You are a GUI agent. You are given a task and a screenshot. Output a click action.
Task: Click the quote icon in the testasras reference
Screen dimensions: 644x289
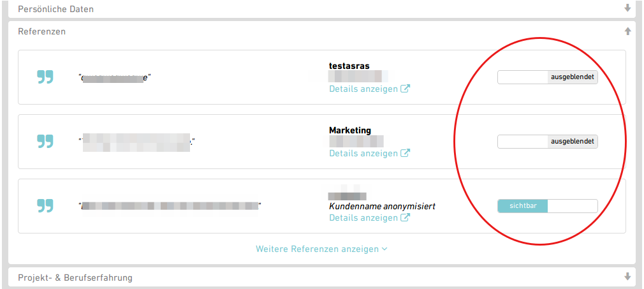point(45,77)
